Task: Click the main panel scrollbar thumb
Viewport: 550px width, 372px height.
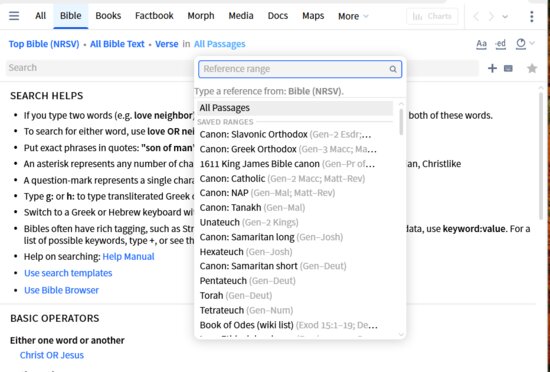Action: click(541, 156)
